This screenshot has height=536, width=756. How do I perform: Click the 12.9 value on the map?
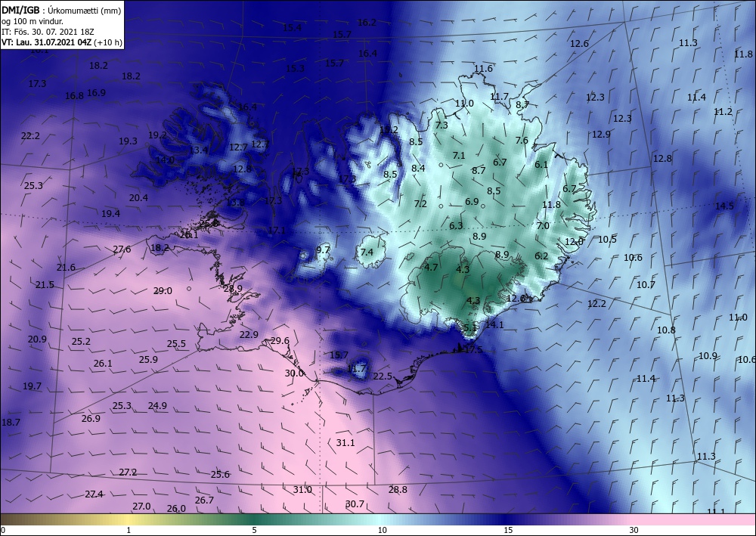click(x=601, y=135)
